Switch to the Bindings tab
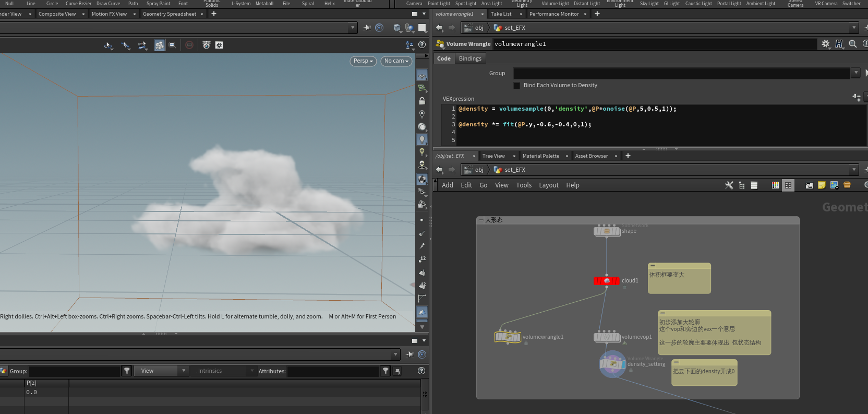 point(470,58)
